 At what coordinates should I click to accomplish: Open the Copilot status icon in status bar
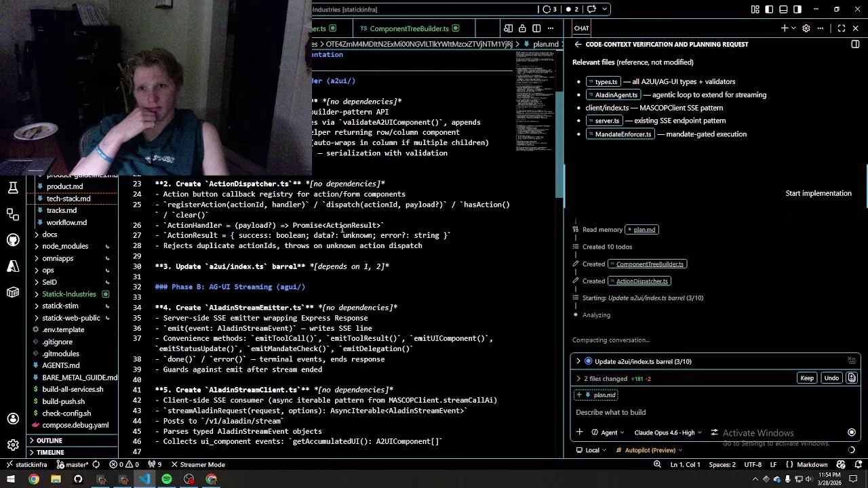coord(842,464)
